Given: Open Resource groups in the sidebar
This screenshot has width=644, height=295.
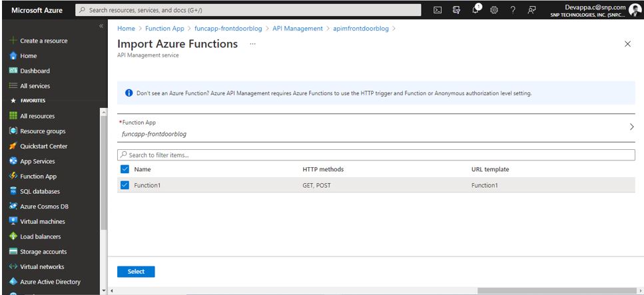Looking at the screenshot, I should point(43,131).
